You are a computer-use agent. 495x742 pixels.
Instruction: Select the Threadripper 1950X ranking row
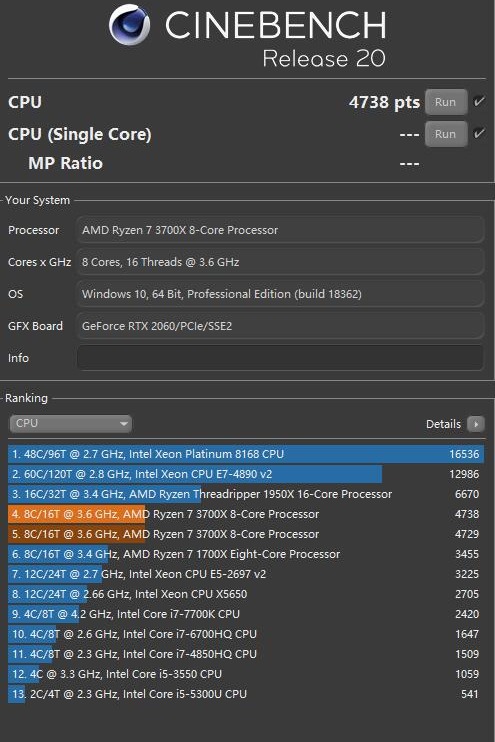pyautogui.click(x=246, y=494)
